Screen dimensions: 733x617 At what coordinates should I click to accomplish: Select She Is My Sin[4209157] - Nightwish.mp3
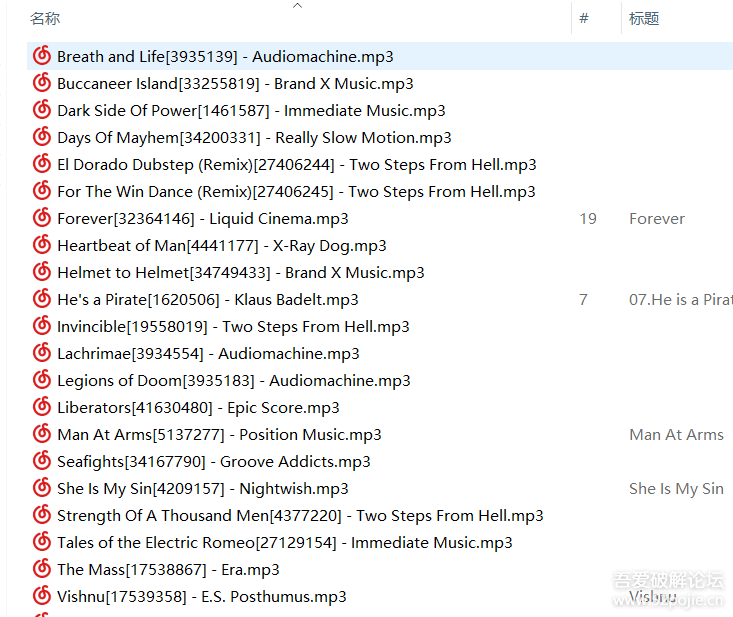pyautogui.click(x=203, y=489)
